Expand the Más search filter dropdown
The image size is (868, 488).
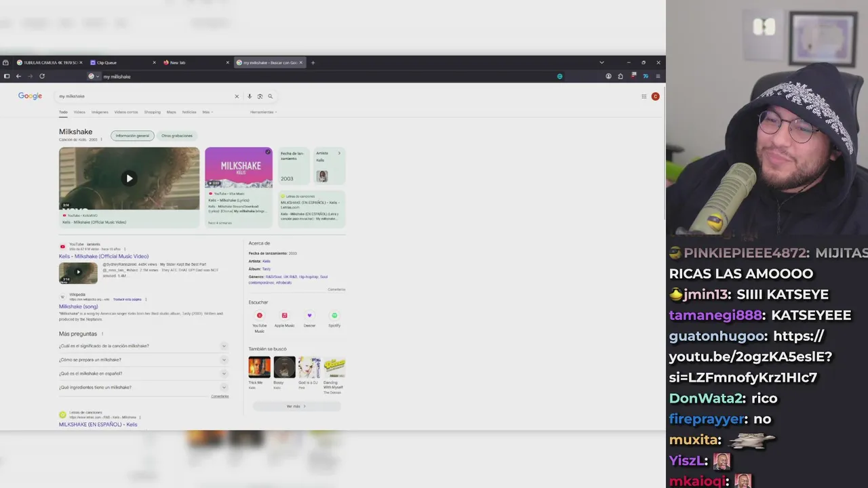point(208,112)
